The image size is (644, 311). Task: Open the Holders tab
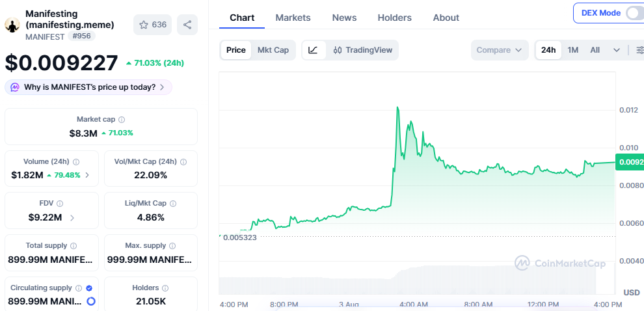[x=395, y=18]
